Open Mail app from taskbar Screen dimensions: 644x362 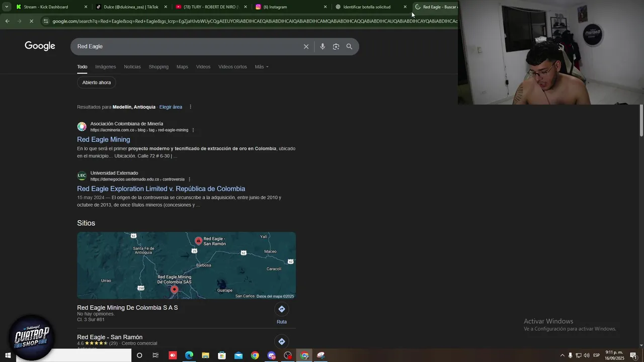point(238,355)
